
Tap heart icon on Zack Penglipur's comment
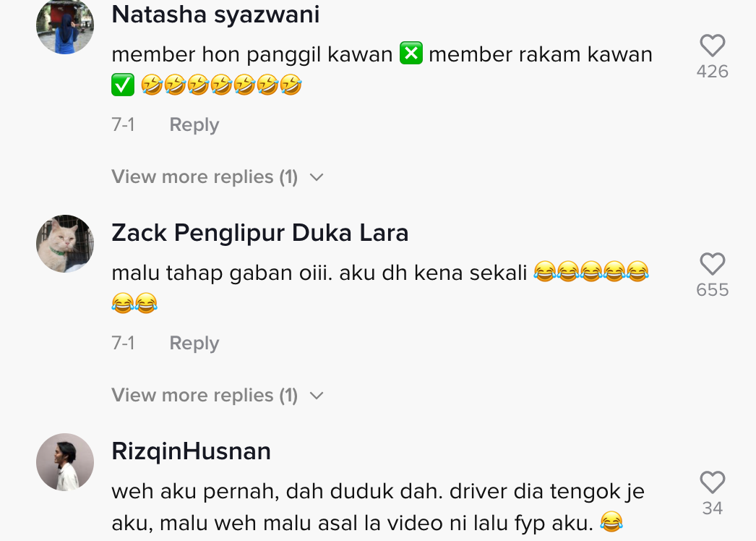pos(712,264)
